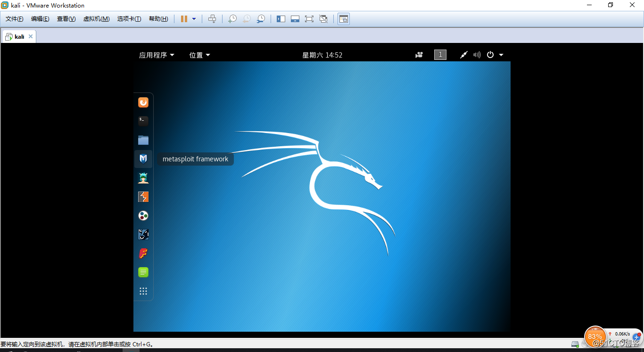Open the 虚拟机(M) menu
Image resolution: width=644 pixels, height=352 pixels.
tap(96, 19)
